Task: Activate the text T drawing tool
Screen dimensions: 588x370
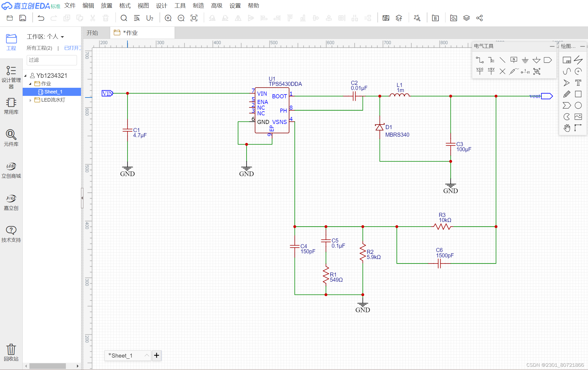Action: (x=578, y=83)
